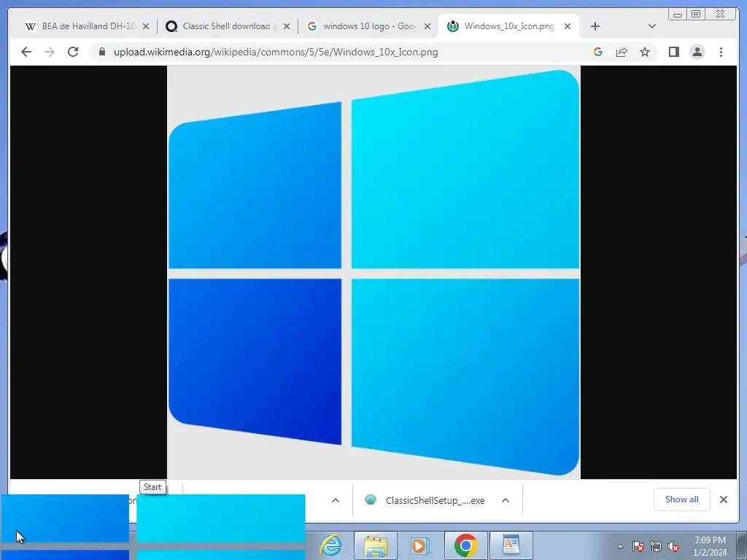Open a new browser tab
This screenshot has width=747, height=560.
(x=595, y=26)
